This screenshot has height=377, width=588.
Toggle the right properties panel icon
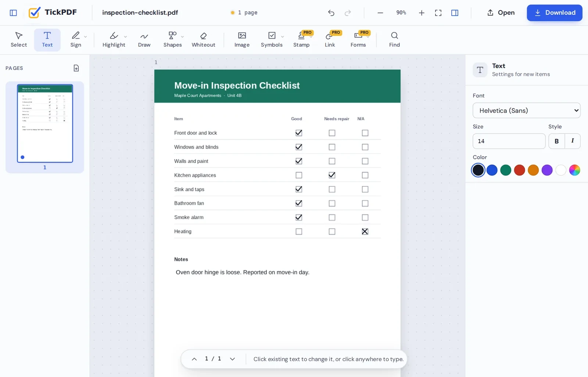pyautogui.click(x=455, y=13)
